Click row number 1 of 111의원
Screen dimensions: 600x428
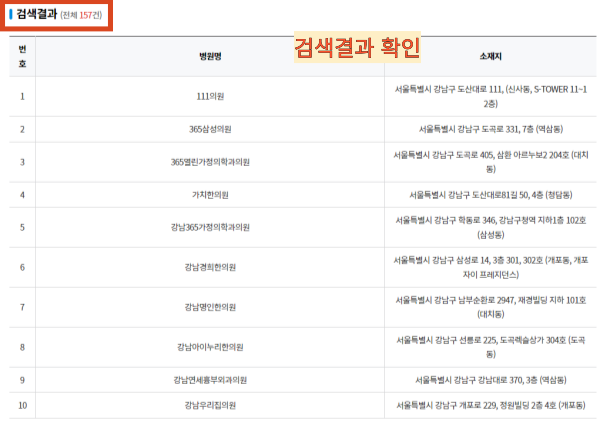coord(22,96)
